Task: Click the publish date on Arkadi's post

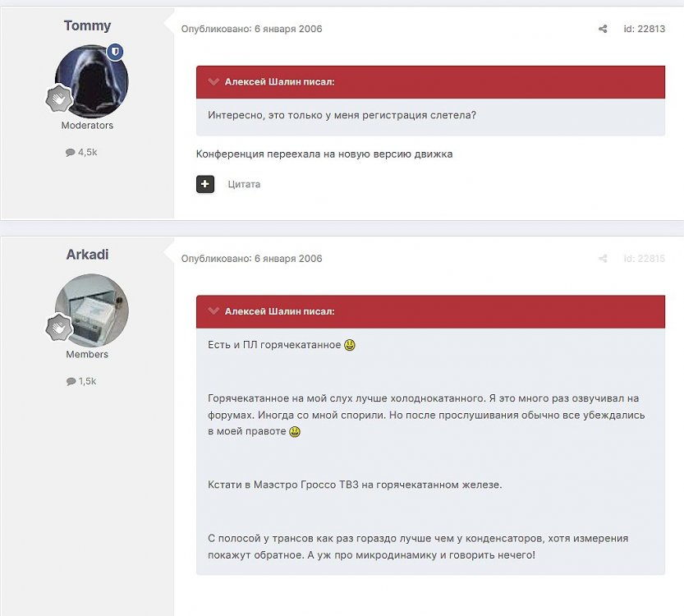Action: coord(251,259)
